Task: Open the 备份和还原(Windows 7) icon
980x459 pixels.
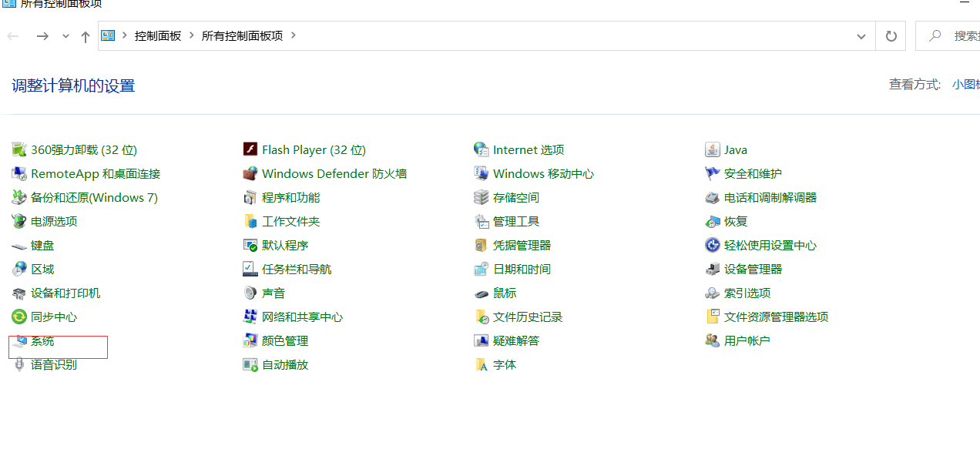Action: 19,197
